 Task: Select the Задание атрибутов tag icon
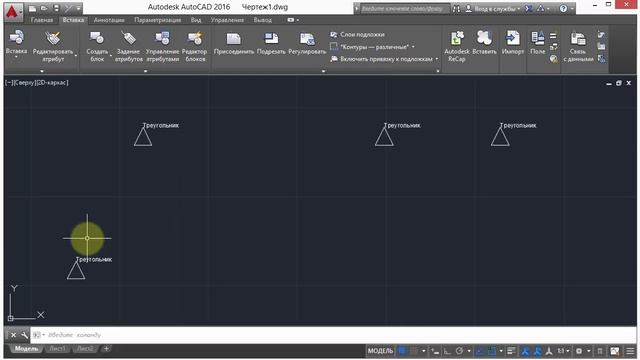[x=128, y=38]
